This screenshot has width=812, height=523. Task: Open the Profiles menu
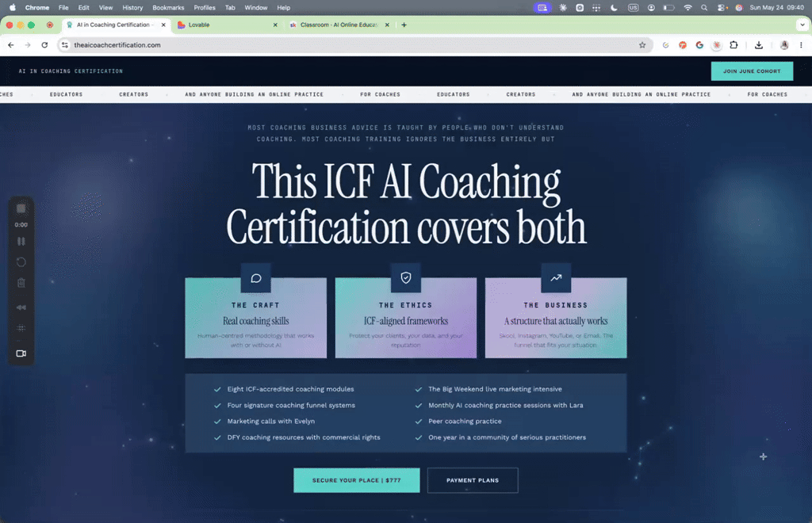click(205, 8)
